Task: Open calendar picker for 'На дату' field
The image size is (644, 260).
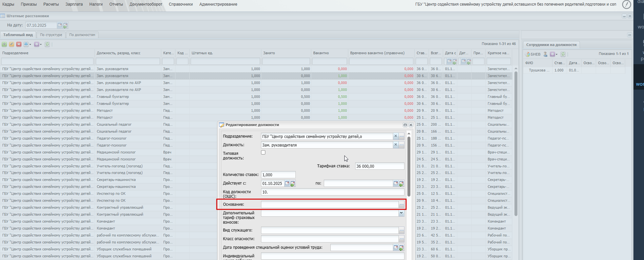Action: click(x=60, y=25)
